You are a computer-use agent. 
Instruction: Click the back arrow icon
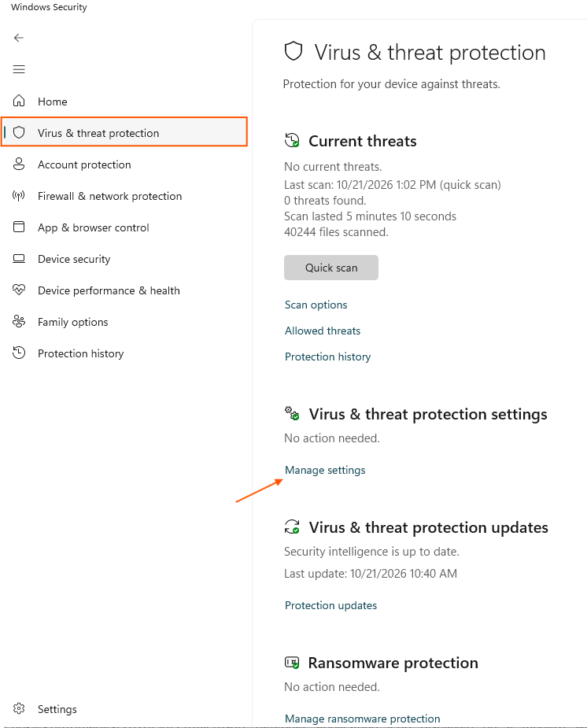[x=19, y=38]
